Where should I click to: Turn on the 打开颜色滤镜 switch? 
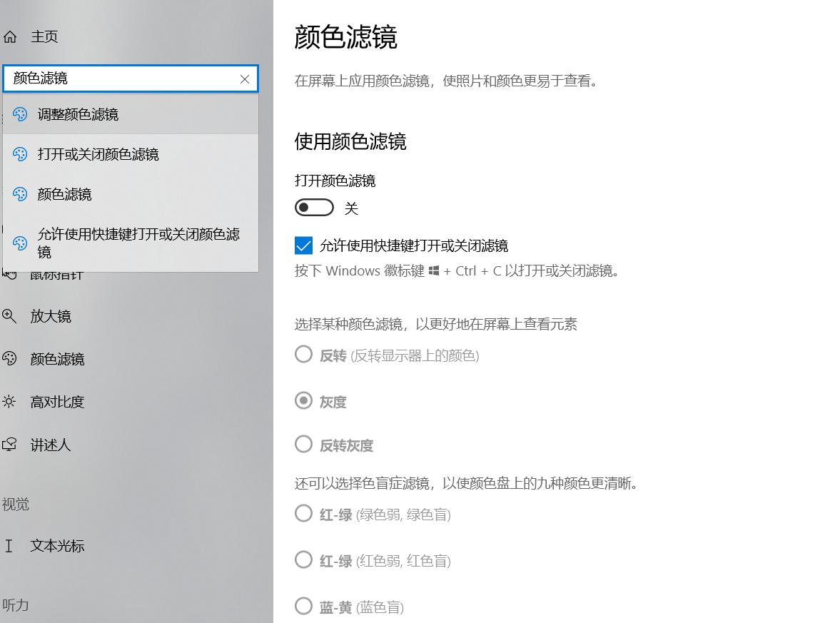pos(314,207)
